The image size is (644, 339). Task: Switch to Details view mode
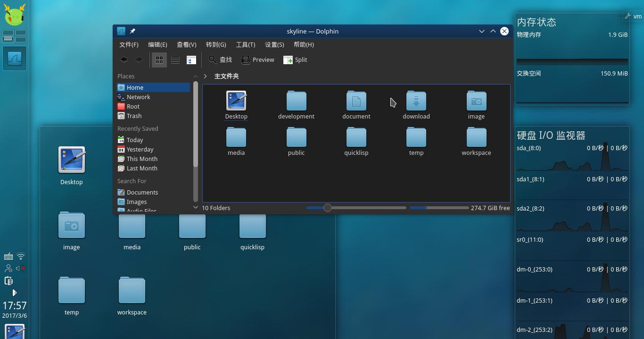(191, 59)
